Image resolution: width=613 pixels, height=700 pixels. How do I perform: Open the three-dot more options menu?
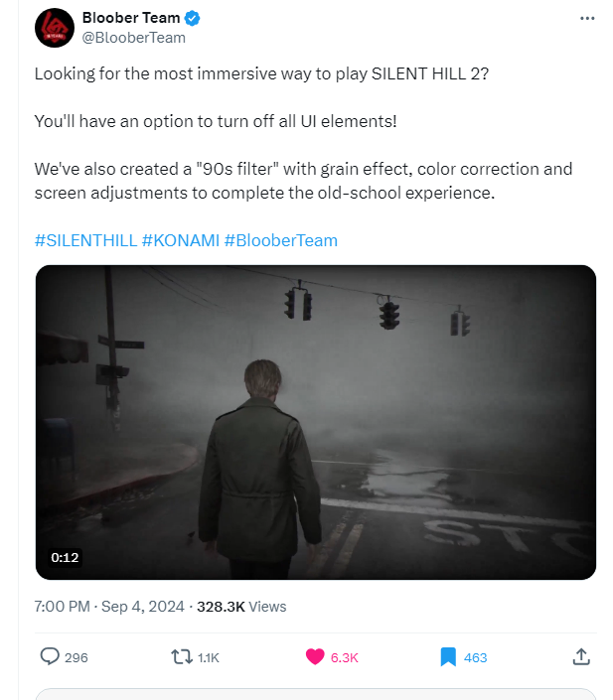pos(587,19)
